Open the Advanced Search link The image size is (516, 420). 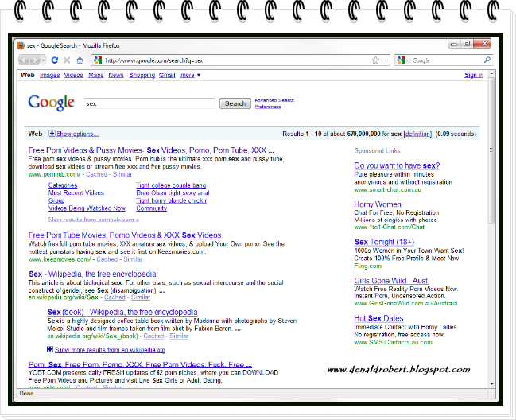point(274,100)
